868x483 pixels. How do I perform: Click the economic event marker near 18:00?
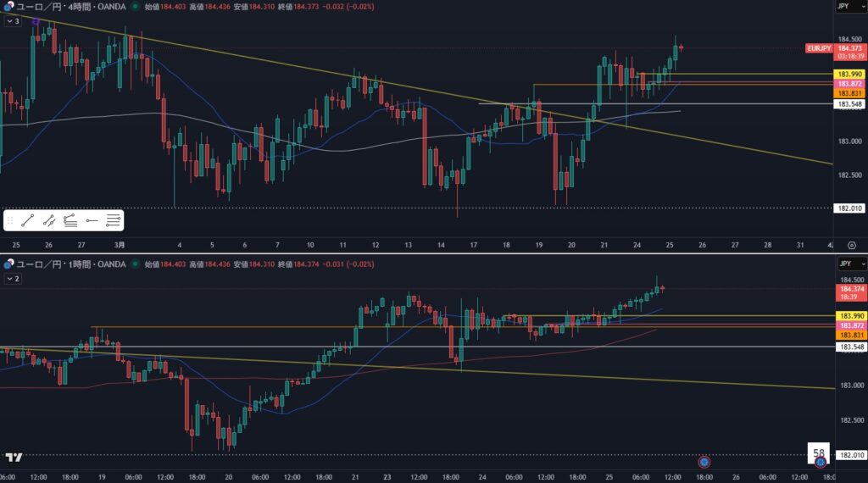coord(704,462)
